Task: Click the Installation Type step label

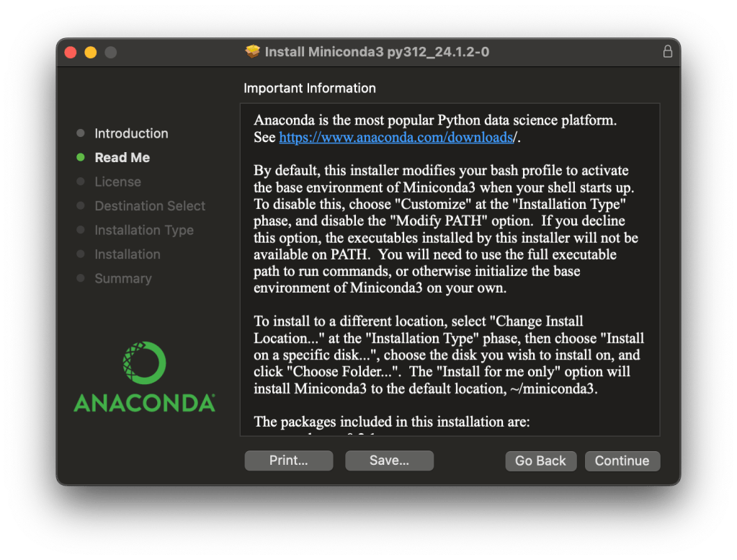Action: coord(144,231)
